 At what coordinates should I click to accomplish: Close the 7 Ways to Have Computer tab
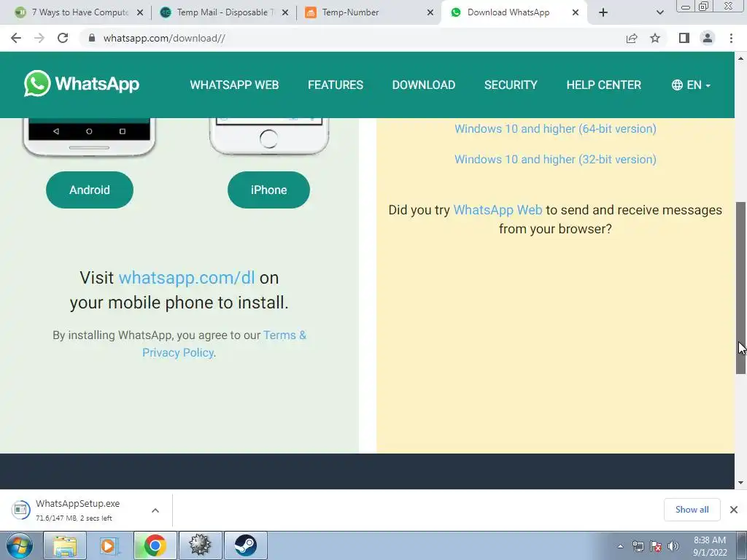[140, 12]
